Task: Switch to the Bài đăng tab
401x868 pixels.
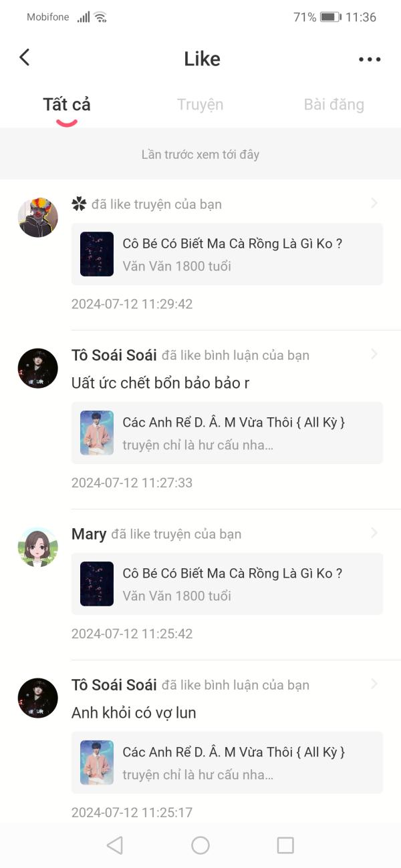Action: tap(333, 105)
